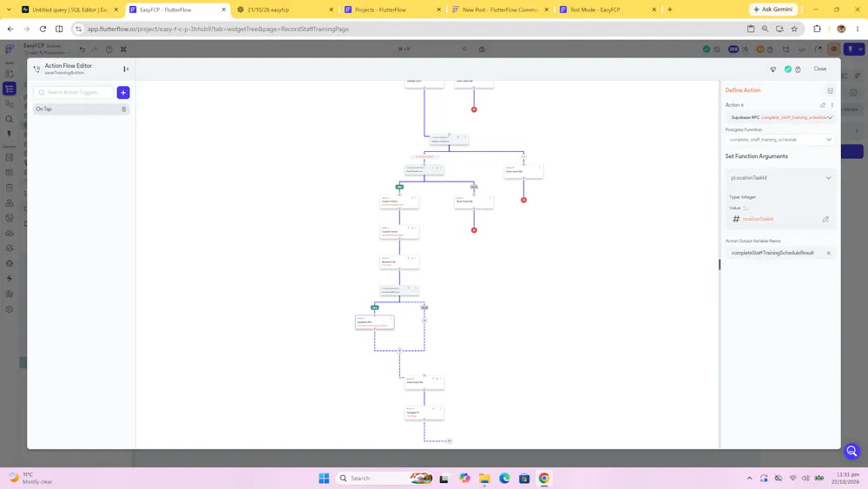Edit the locationTaskId variable value
This screenshot has width=868, height=489.
(x=825, y=219)
